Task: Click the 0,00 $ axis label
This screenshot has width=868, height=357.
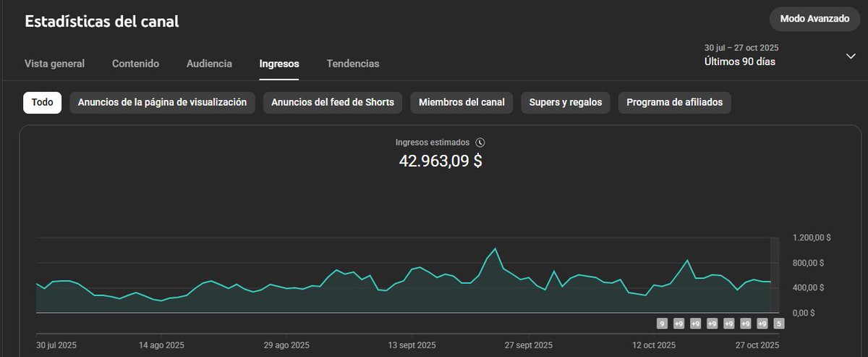Action: (x=805, y=313)
